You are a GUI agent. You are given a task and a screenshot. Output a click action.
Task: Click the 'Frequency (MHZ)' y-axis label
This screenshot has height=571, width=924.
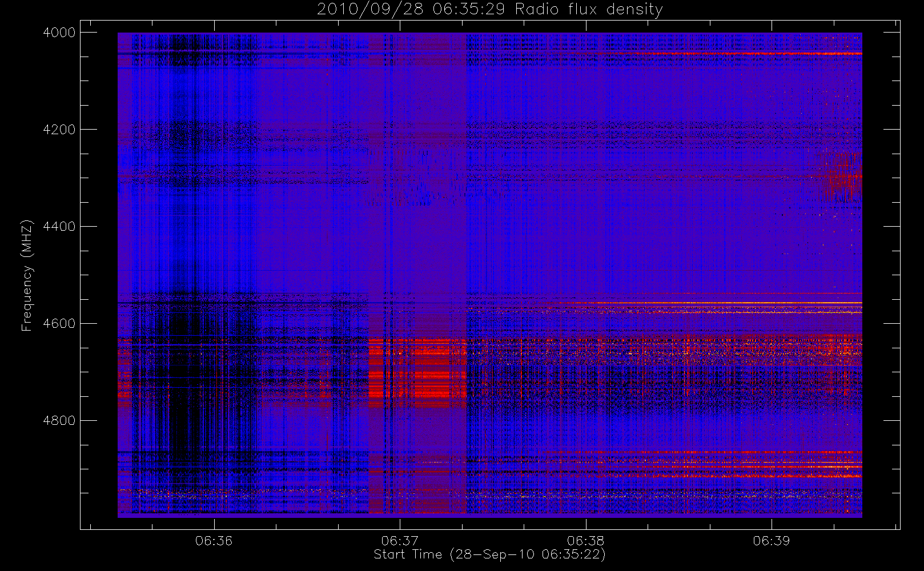coord(26,275)
